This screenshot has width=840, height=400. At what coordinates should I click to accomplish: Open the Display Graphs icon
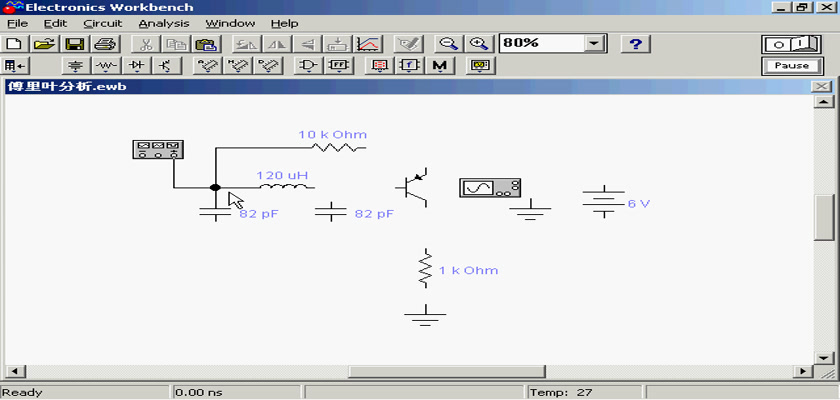pos(368,44)
